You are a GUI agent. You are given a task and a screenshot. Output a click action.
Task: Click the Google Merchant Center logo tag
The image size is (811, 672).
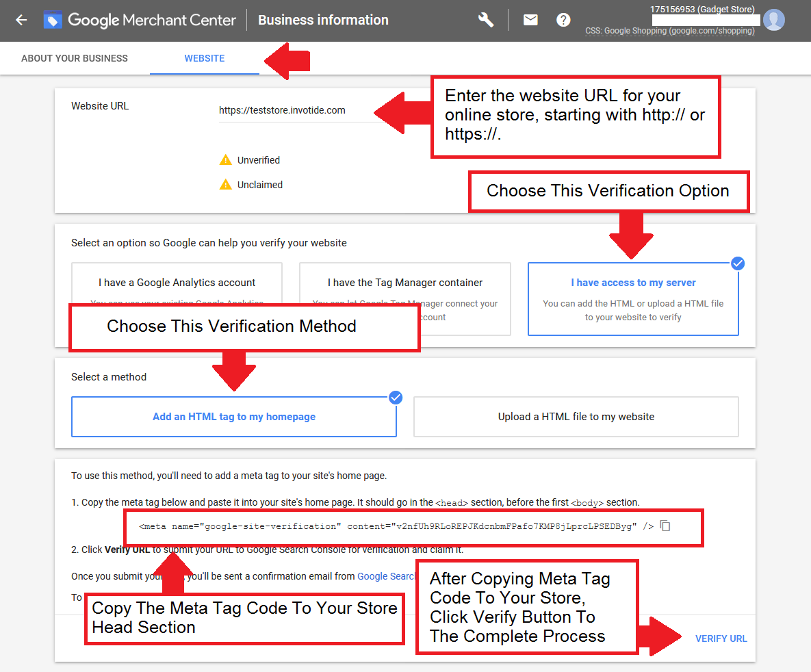tap(53, 21)
